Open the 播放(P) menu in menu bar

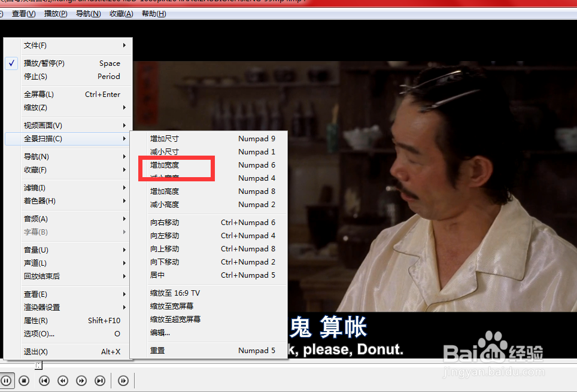[56, 14]
